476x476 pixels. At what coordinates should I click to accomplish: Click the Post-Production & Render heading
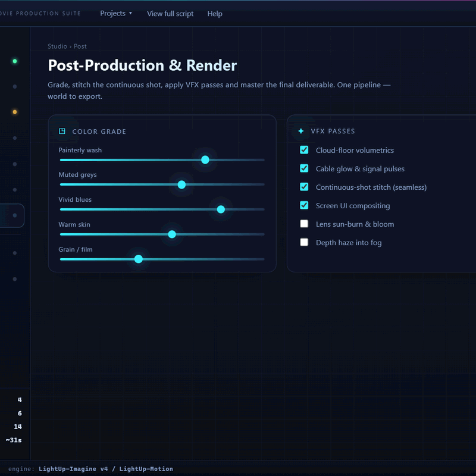(x=142, y=65)
